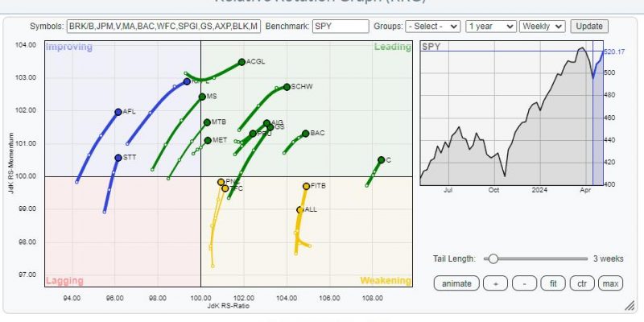Click the 520.17 price label
644x322 pixels.
tap(614, 52)
